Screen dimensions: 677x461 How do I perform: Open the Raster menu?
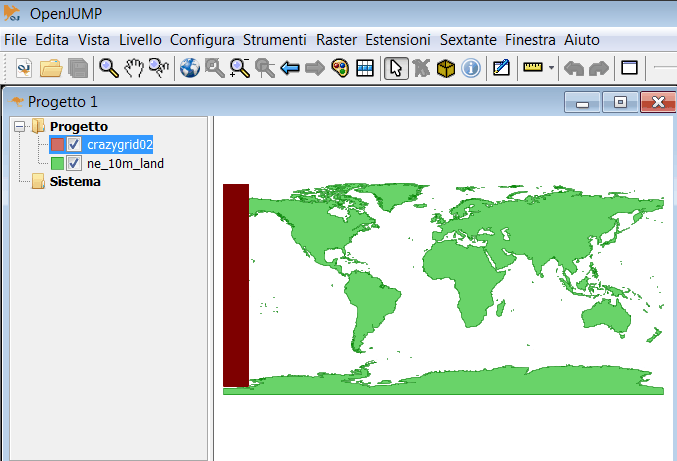336,40
